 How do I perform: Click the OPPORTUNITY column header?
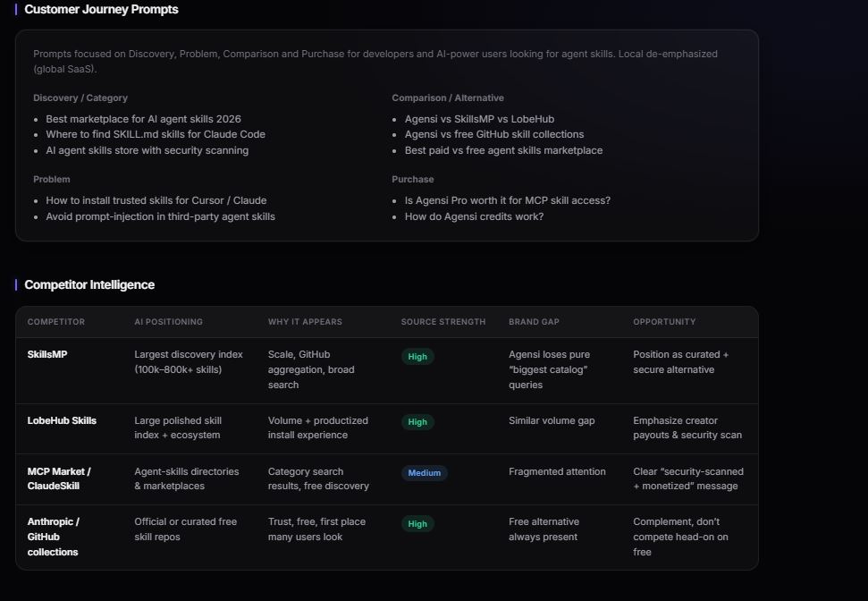[x=664, y=322]
